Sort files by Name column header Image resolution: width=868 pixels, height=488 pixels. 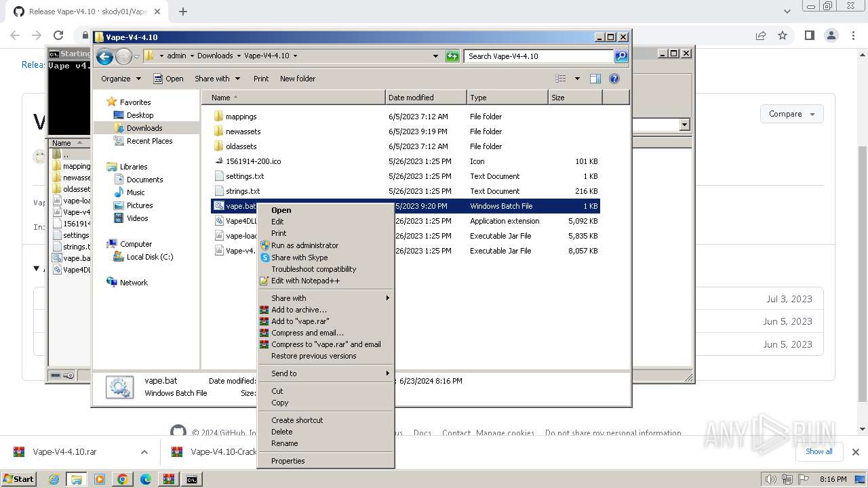click(293, 98)
